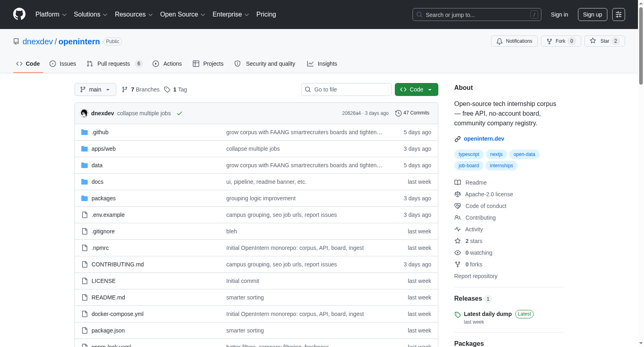Click the .env.example file icon

(85, 215)
